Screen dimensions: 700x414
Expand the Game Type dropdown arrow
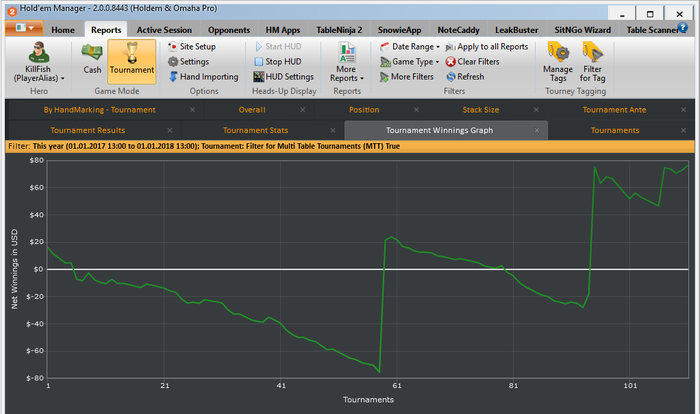[x=437, y=62]
